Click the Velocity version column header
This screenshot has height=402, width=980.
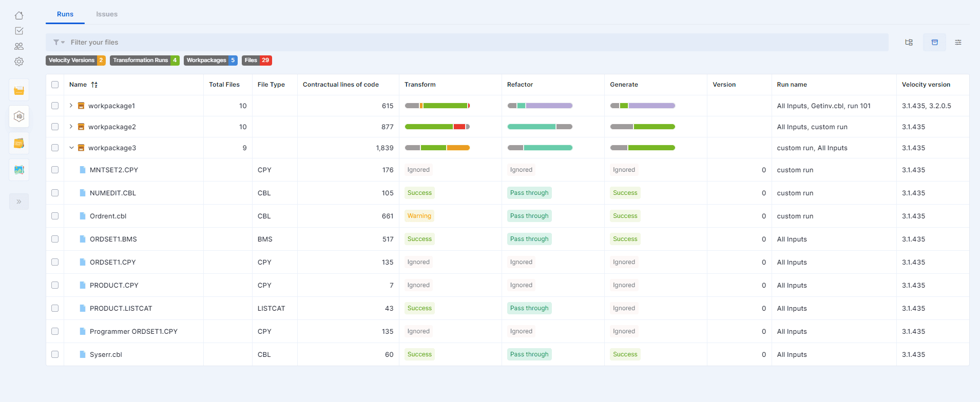tap(926, 85)
